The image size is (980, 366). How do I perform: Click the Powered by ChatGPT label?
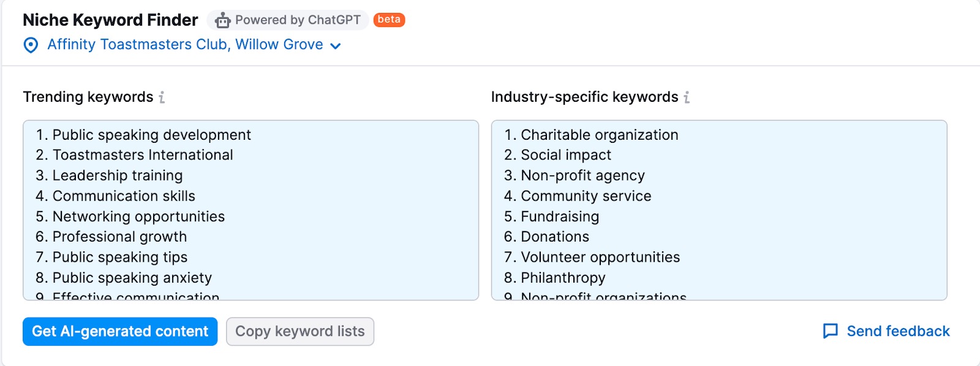298,20
